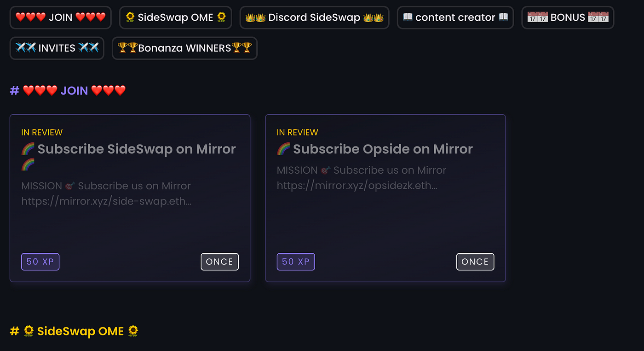
Task: Click the # SideSwap OME section heading
Action: tap(74, 331)
